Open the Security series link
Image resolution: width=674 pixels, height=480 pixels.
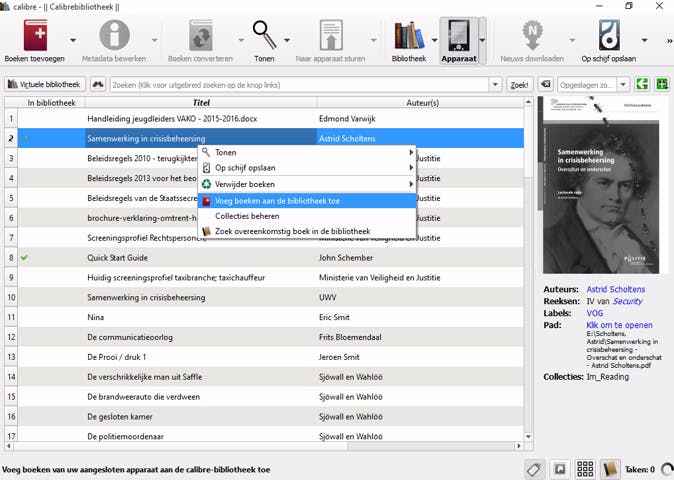coord(627,301)
